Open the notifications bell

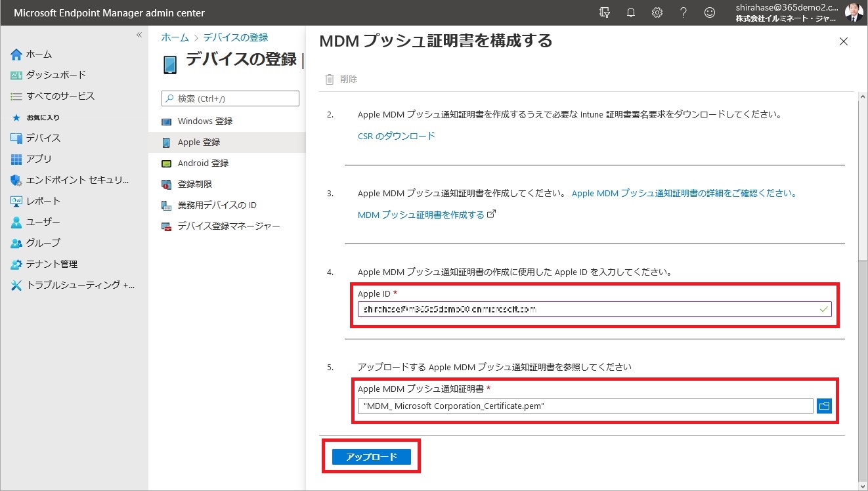click(631, 12)
